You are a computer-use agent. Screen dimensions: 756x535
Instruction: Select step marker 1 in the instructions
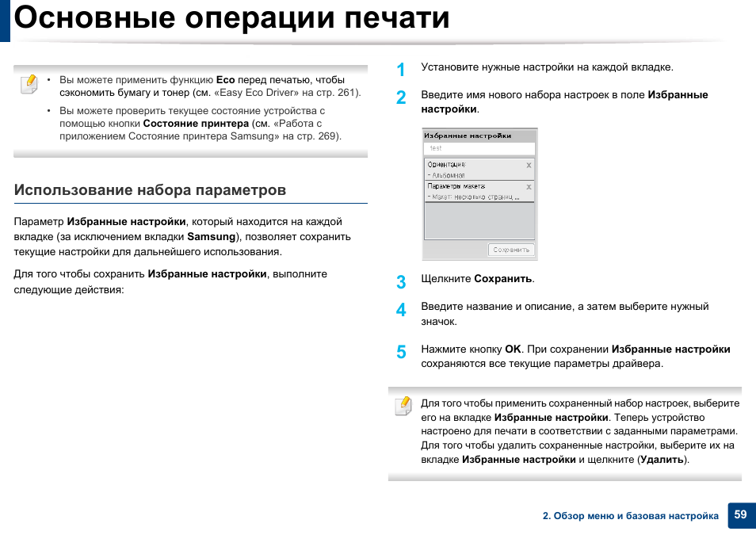(400, 70)
